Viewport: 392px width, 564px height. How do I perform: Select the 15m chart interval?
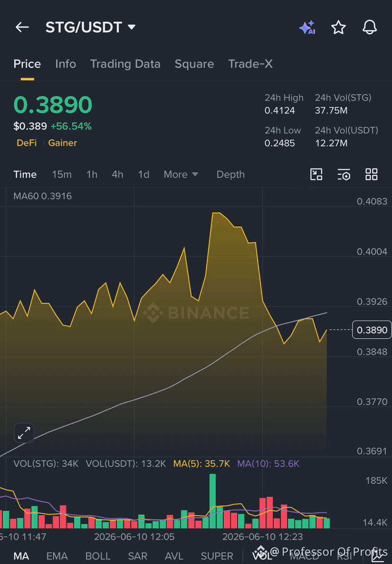(x=62, y=174)
